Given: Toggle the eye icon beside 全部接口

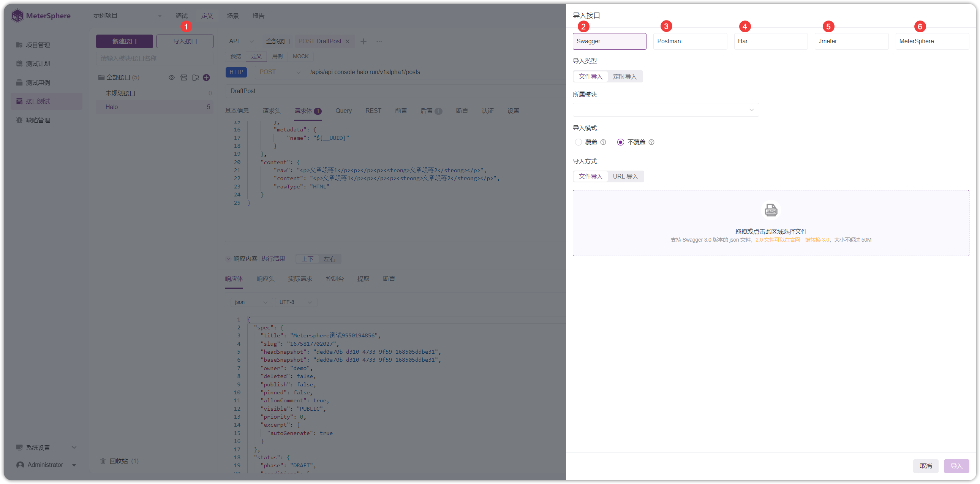Looking at the screenshot, I should point(172,78).
